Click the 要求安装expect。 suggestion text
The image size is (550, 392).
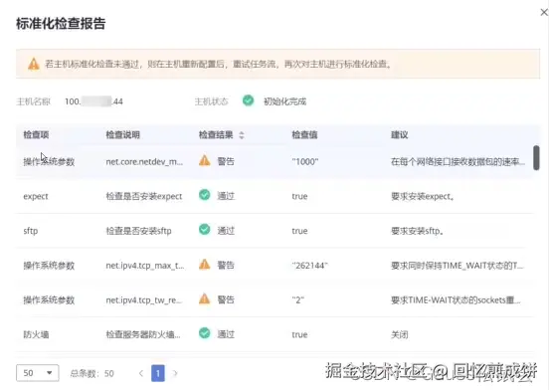coord(423,196)
